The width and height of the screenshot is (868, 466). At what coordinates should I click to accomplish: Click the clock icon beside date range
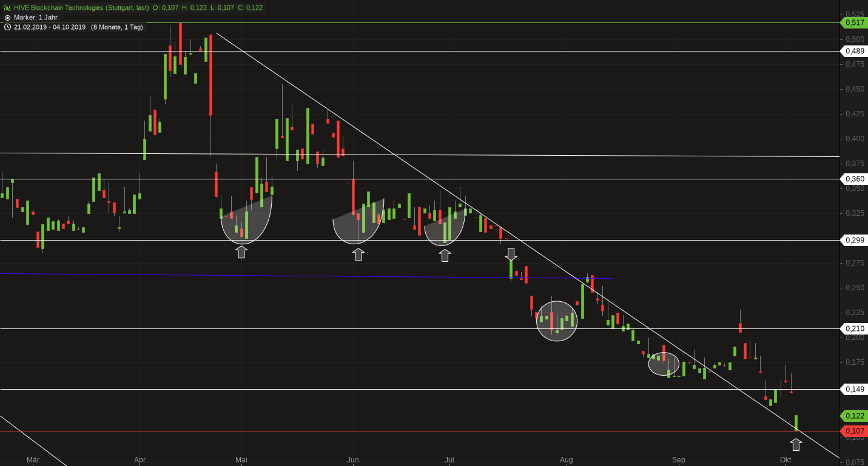tap(7, 27)
